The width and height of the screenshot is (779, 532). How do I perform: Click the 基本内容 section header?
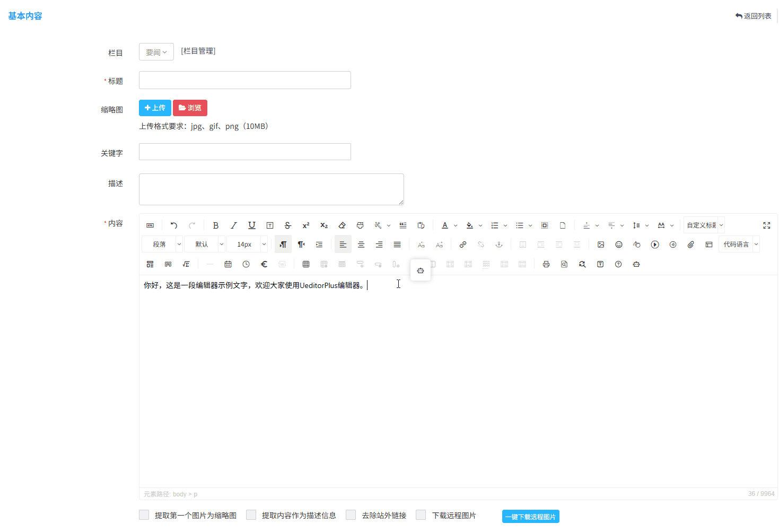tap(24, 16)
